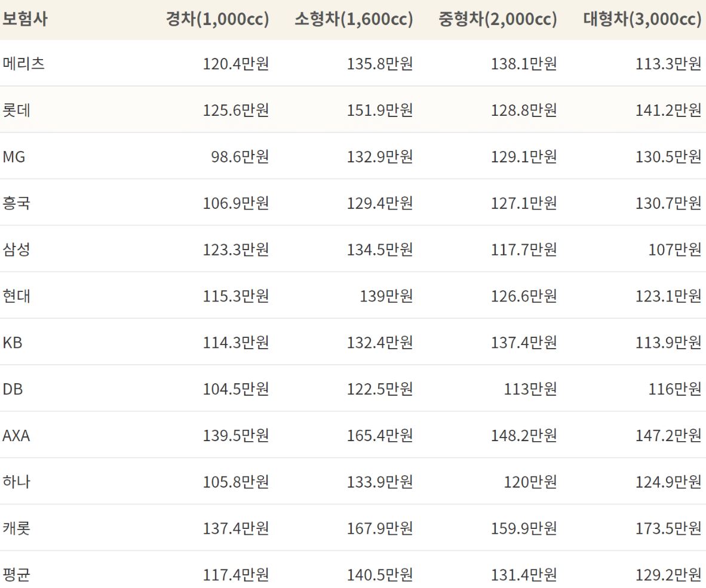
Task: Click the 167.9만원 cell for 캐롯
Action: (x=380, y=528)
